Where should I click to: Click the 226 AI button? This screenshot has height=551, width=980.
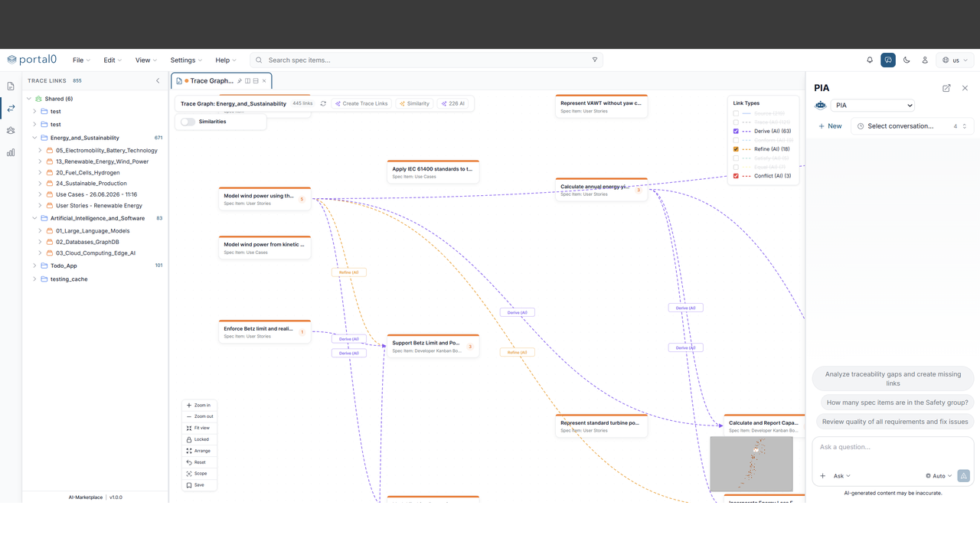[453, 103]
